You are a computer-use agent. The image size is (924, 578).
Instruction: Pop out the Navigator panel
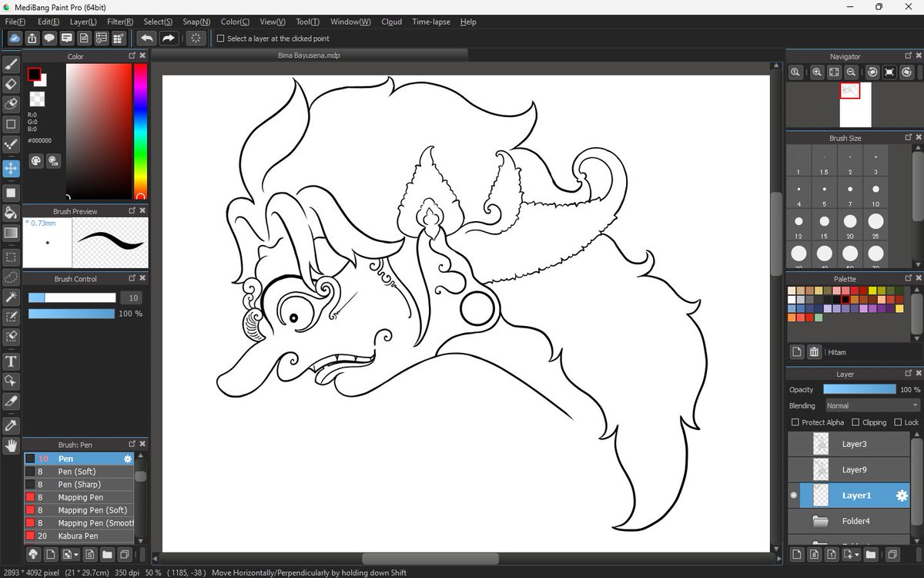tap(907, 55)
